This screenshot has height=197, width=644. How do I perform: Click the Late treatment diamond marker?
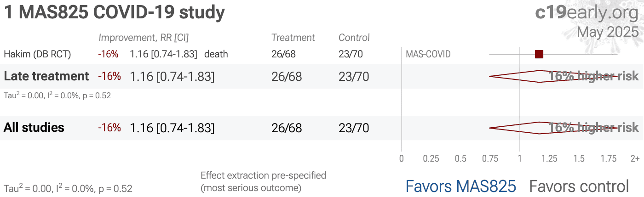point(553,76)
